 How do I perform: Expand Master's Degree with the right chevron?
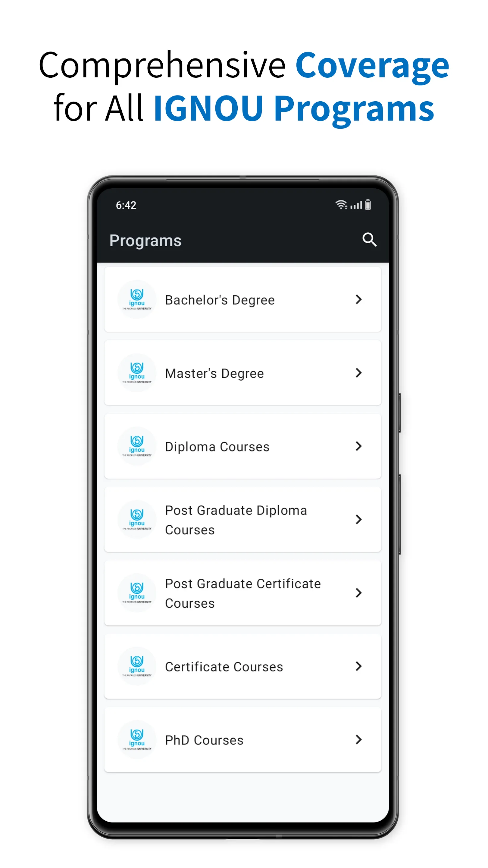point(359,373)
